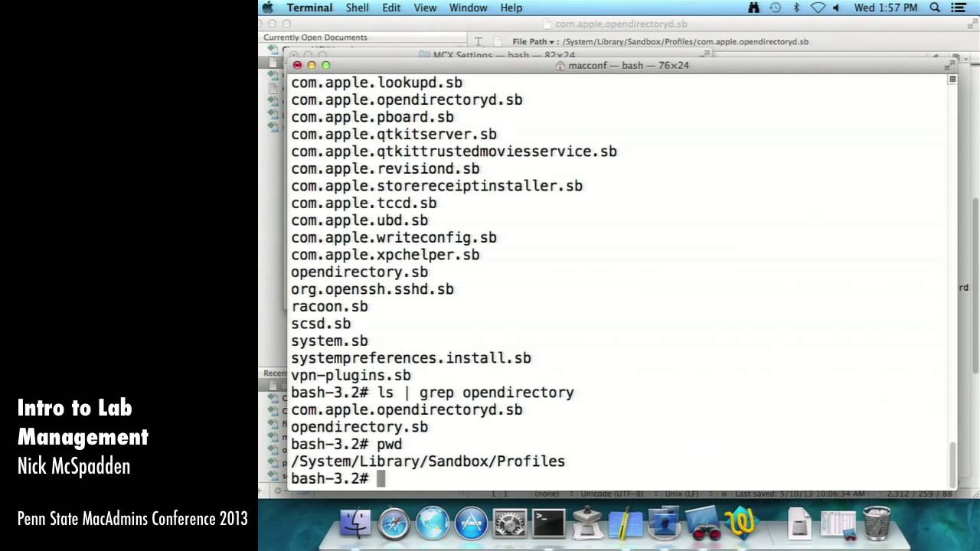Click /System/Library/Sandbox/Profiles output line
This screenshot has width=980, height=551.
(x=428, y=461)
